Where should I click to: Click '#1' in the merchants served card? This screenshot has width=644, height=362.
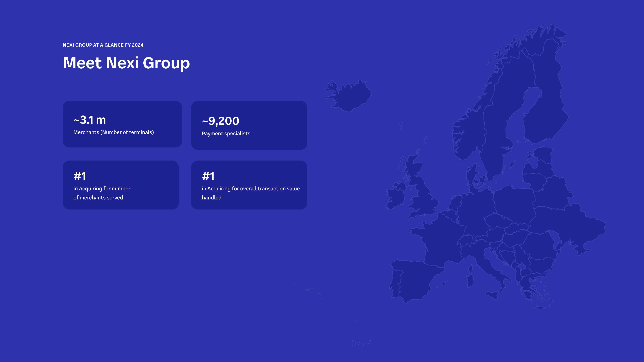[80, 176]
